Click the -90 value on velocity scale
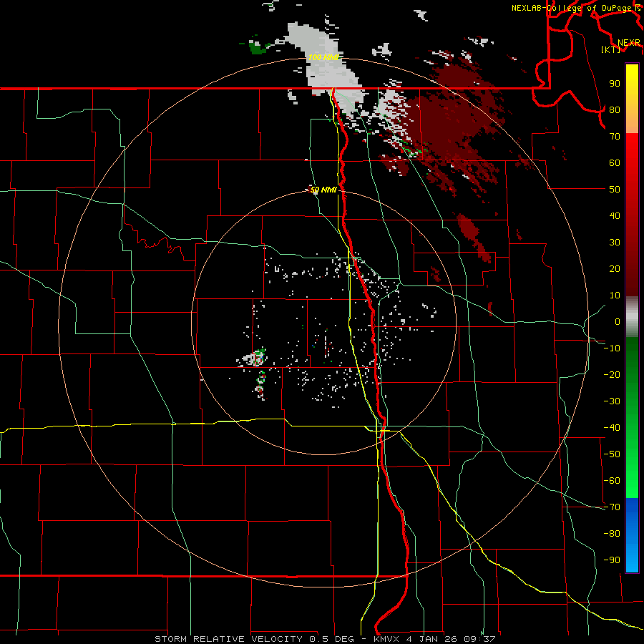The height and width of the screenshot is (644, 644). (612, 560)
